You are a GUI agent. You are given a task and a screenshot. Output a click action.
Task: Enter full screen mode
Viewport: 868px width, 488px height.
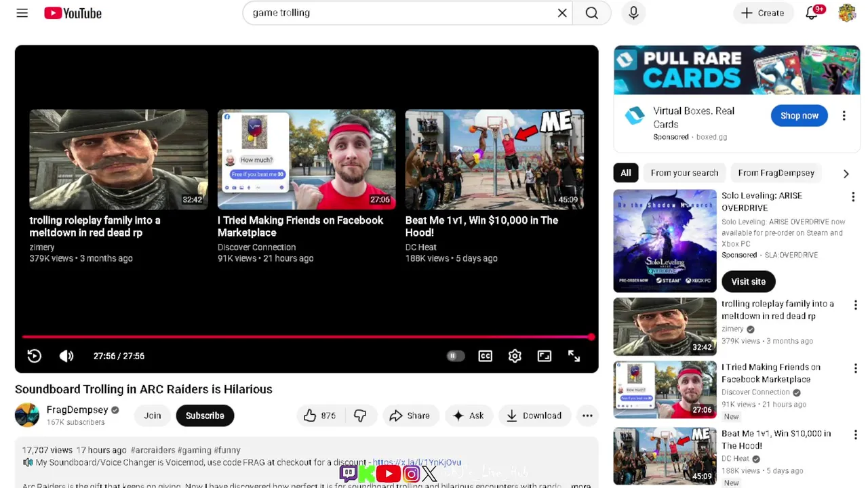click(574, 356)
